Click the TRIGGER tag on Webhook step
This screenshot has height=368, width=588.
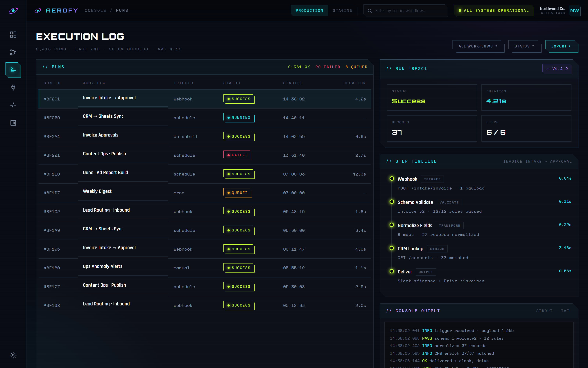click(x=432, y=179)
